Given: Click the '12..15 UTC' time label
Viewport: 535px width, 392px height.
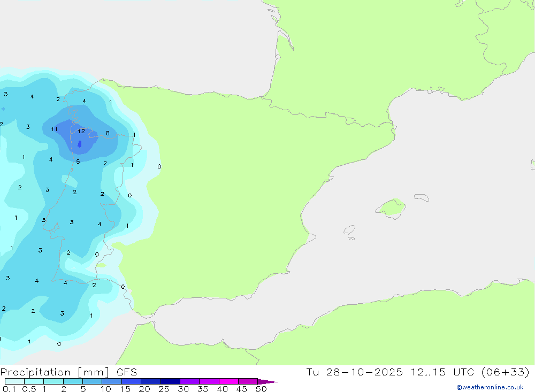Looking at the screenshot, I should [442, 372].
